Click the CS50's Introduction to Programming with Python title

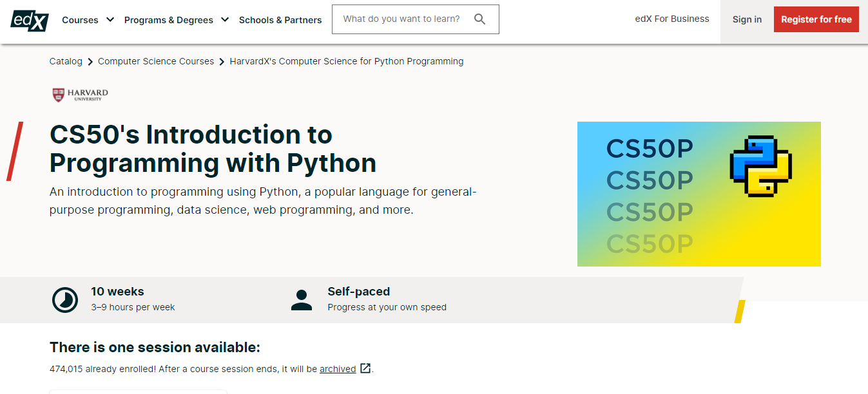(x=213, y=149)
